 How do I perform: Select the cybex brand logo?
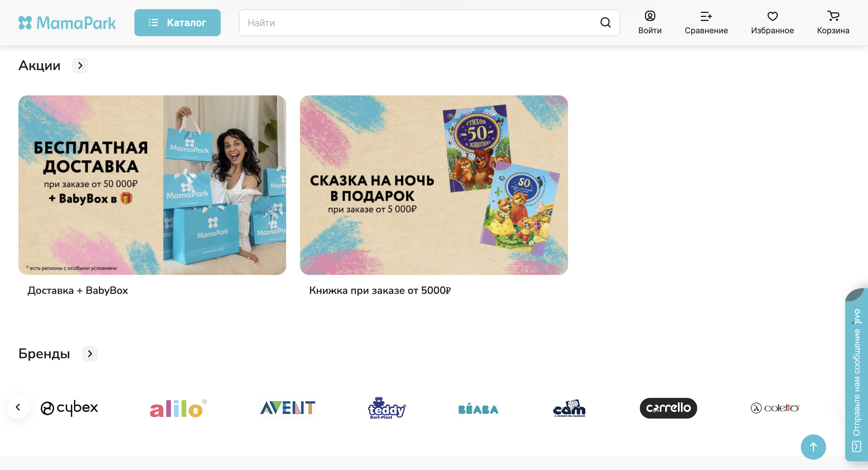coord(69,408)
